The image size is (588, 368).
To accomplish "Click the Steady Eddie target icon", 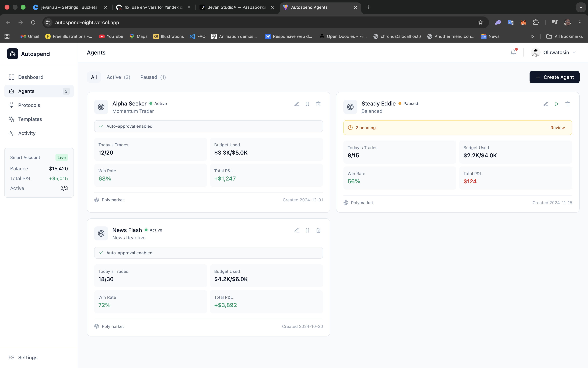I will [x=350, y=107].
